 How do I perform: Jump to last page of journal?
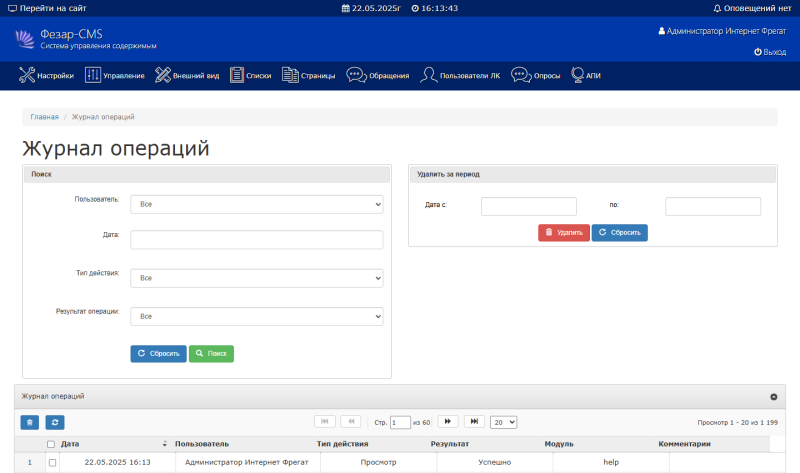coord(475,422)
